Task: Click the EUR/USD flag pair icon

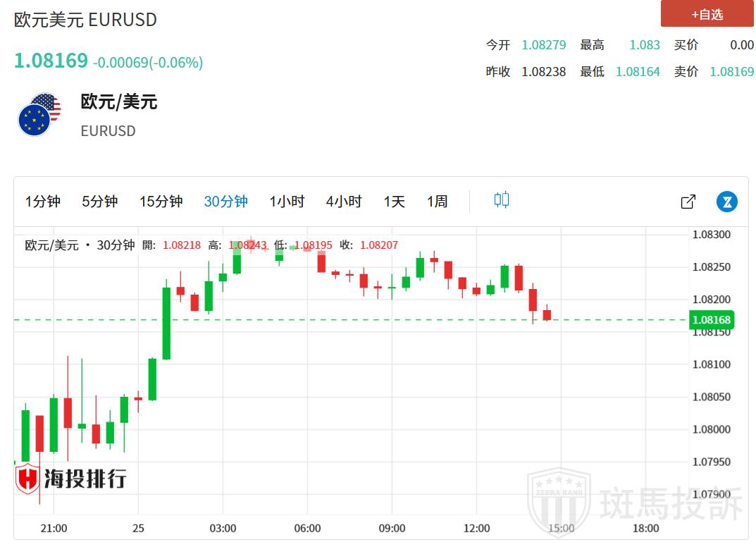Action: [x=39, y=114]
